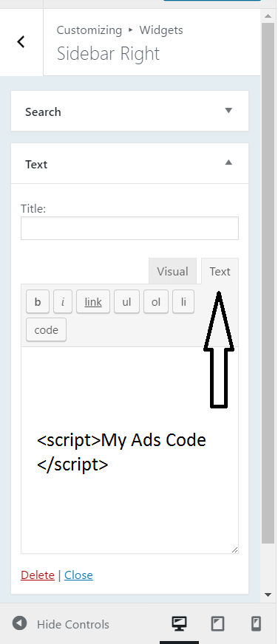Insert unordered list with ul button
The height and width of the screenshot is (644, 278).
(x=126, y=302)
